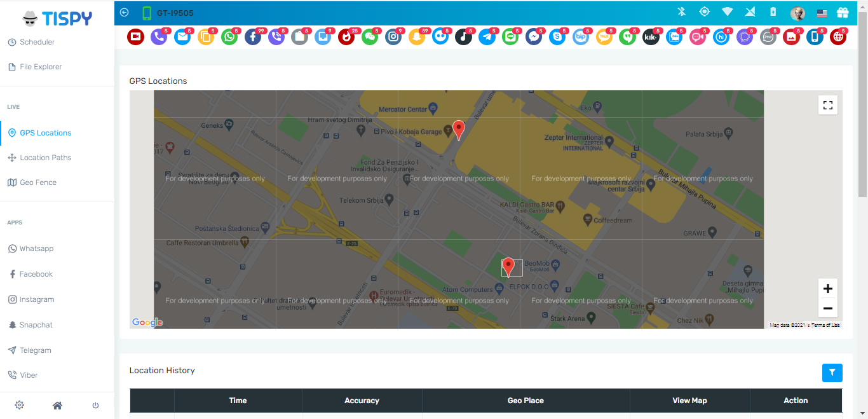The height and width of the screenshot is (419, 868).
Task: Open the green WhatsApp icon in top toolbar
Action: click(x=229, y=37)
